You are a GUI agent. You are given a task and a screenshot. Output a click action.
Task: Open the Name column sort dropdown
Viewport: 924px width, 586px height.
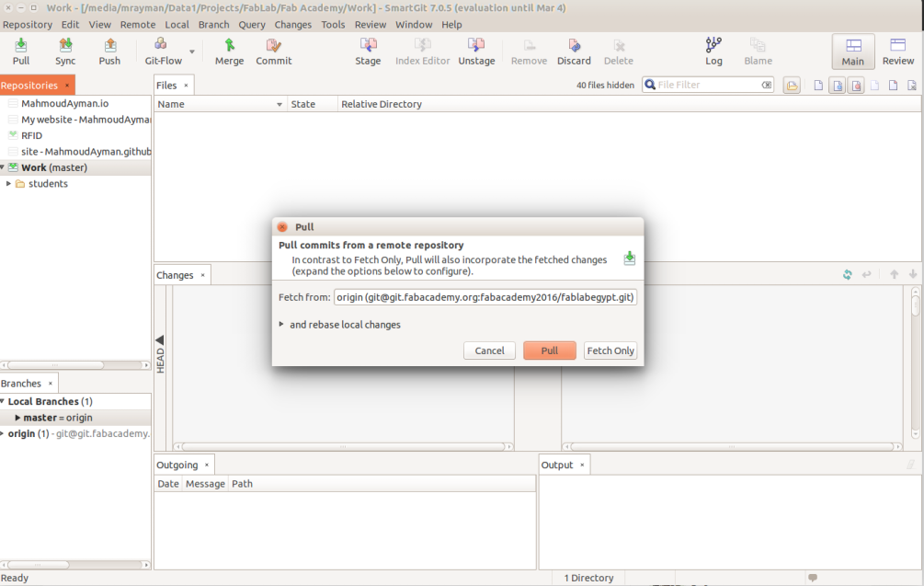tap(279, 104)
